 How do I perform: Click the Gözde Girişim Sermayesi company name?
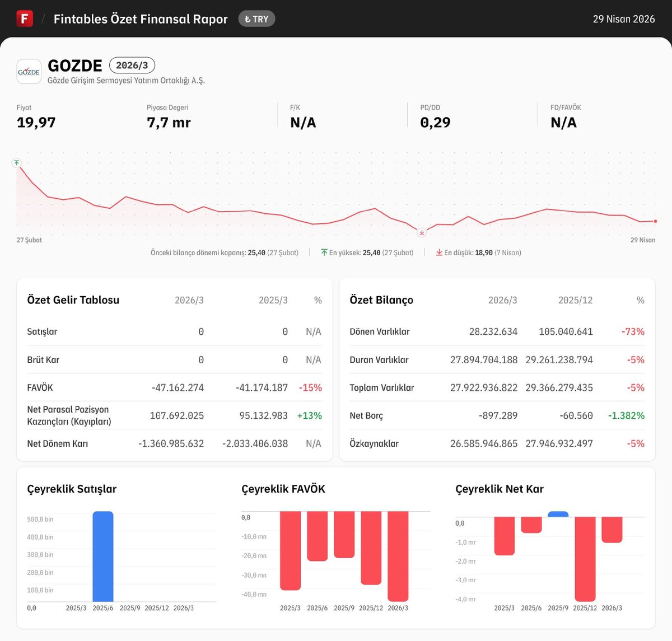(126, 81)
